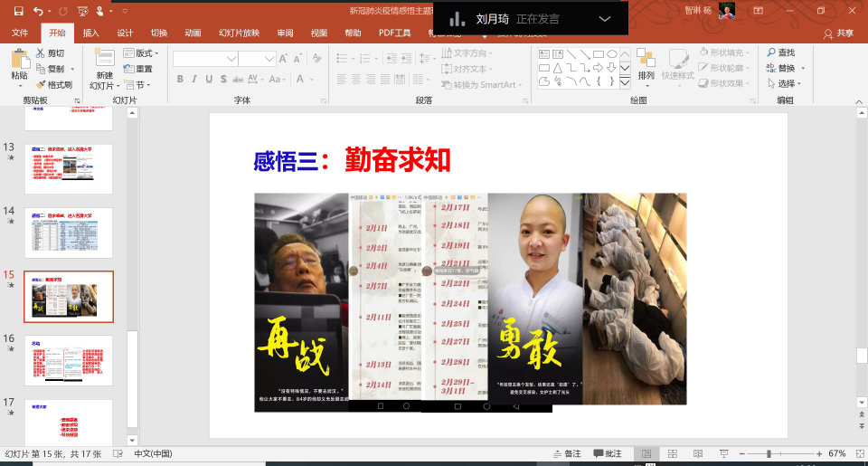Click Find (查找) button
This screenshot has height=466, width=868.
click(781, 52)
